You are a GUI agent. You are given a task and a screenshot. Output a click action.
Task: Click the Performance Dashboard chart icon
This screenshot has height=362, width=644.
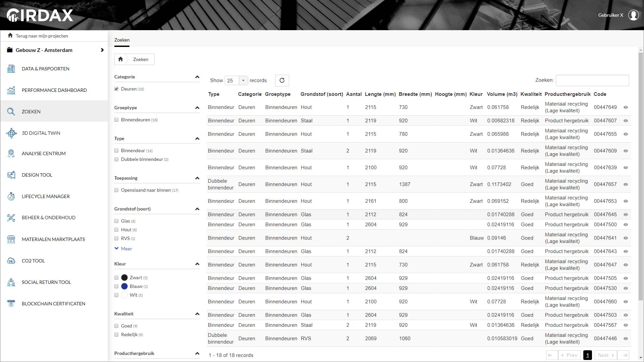pyautogui.click(x=11, y=90)
